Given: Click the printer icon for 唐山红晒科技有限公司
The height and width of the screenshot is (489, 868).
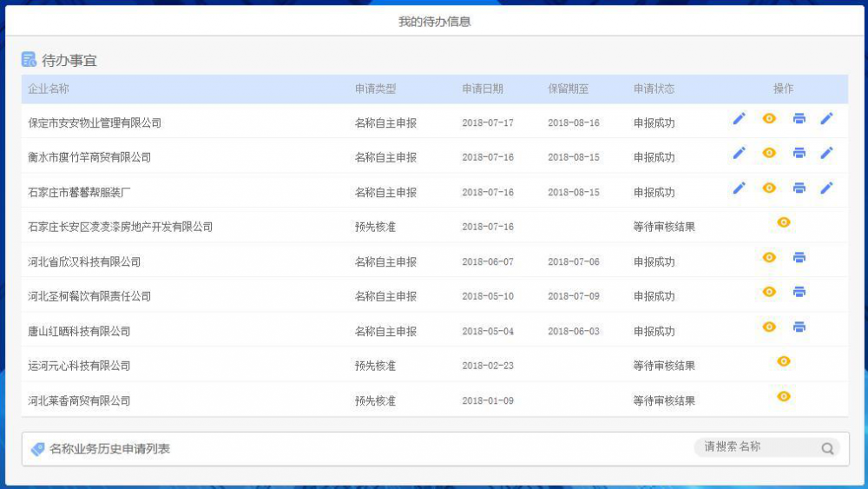Looking at the screenshot, I should [x=799, y=327].
